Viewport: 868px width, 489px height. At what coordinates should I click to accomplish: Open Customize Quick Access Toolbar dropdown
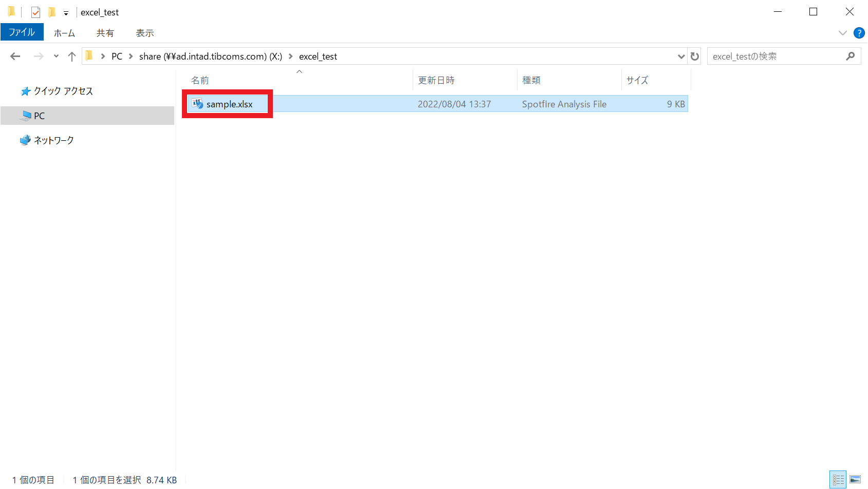pyautogui.click(x=66, y=13)
